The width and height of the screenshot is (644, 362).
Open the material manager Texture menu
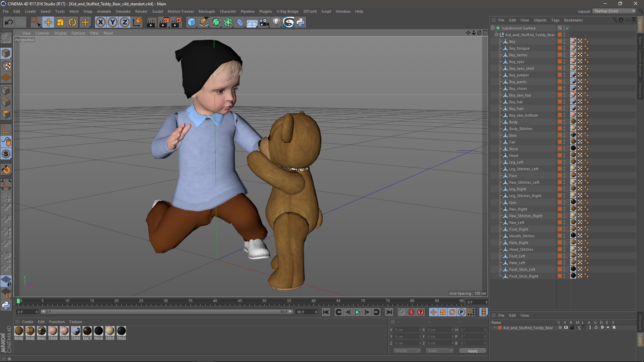(75, 322)
